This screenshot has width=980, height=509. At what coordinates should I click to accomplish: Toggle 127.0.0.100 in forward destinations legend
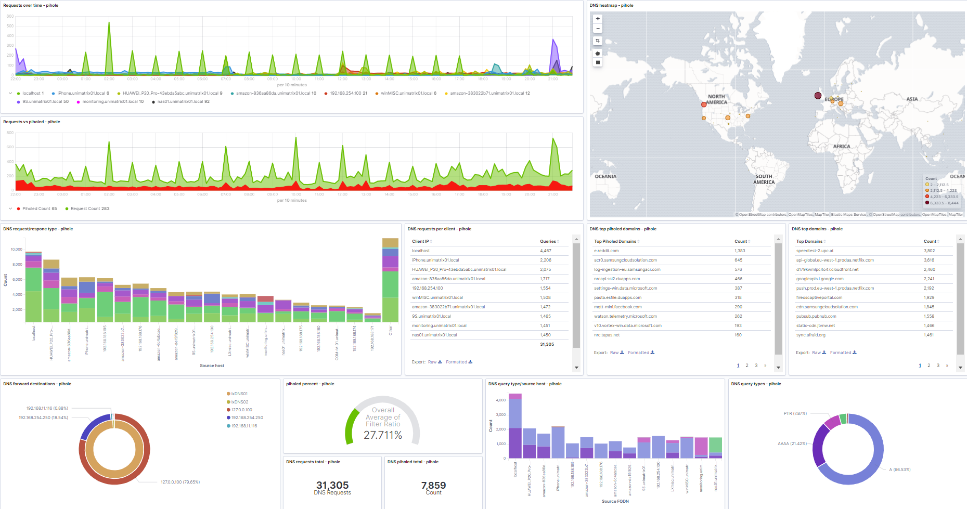tap(239, 410)
